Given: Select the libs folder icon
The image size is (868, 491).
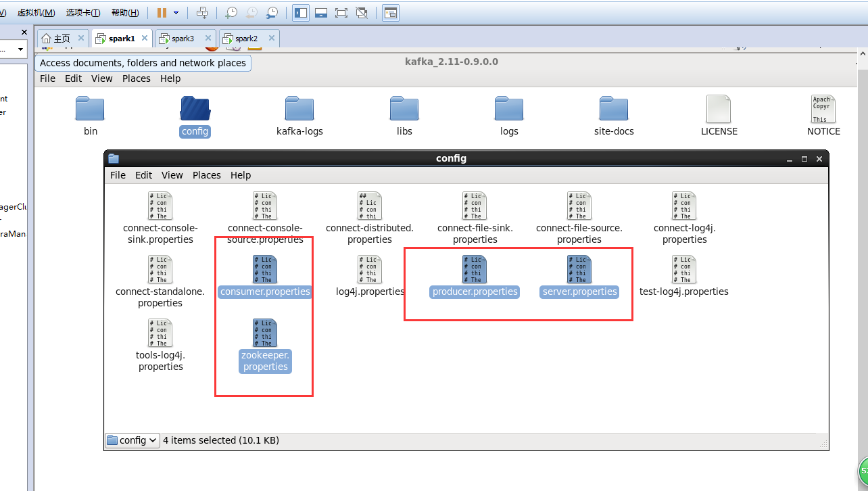Looking at the screenshot, I should click(404, 108).
